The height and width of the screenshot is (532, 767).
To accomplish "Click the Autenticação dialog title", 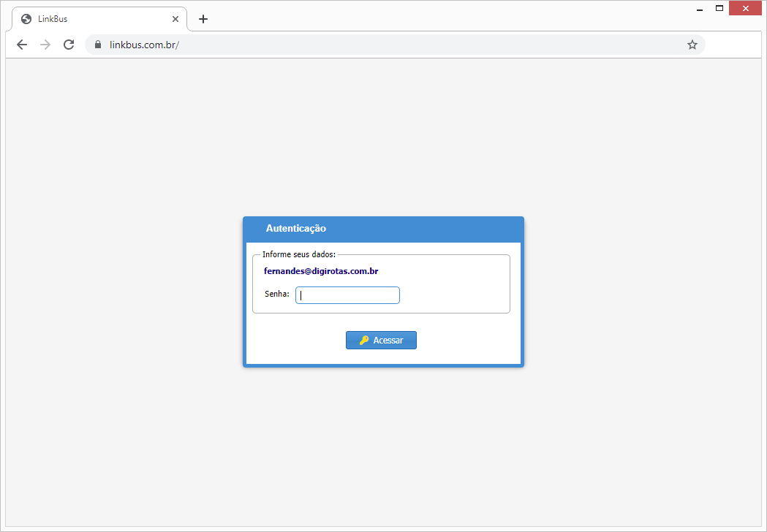I will click(296, 228).
